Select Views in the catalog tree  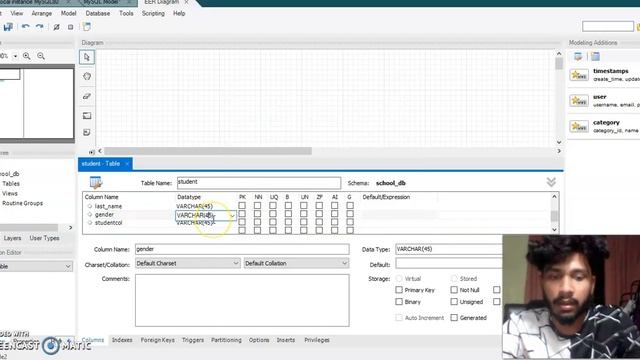10,193
